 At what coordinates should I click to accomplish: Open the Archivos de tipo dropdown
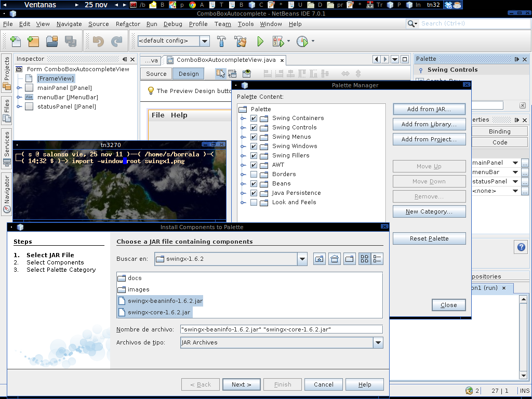(379, 342)
